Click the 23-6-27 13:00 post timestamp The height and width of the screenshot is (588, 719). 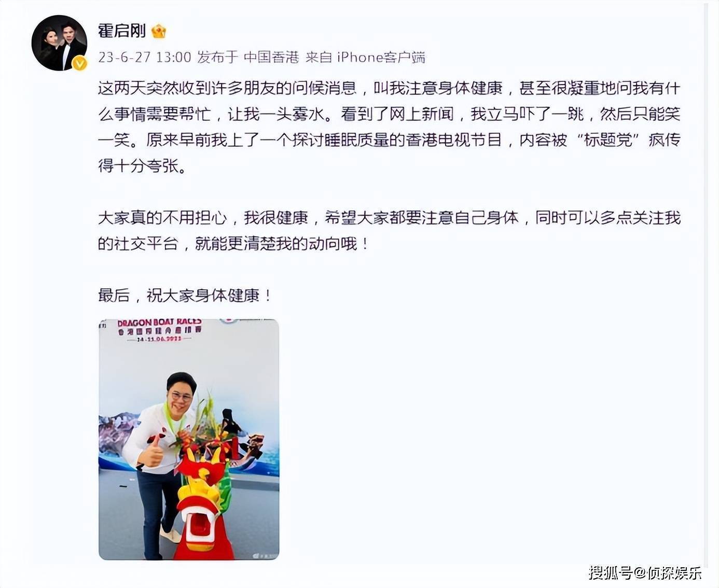tap(145, 57)
